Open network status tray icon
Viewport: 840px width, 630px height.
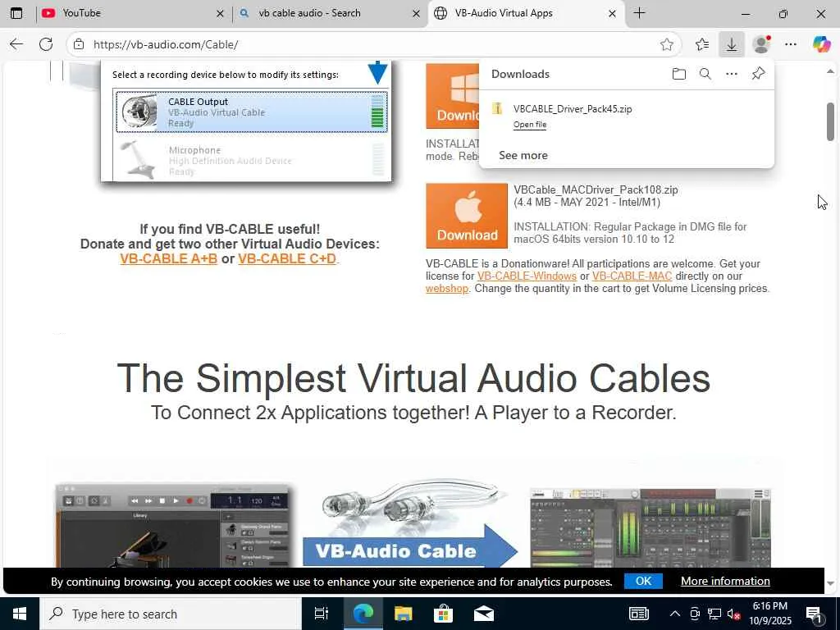[x=714, y=614]
